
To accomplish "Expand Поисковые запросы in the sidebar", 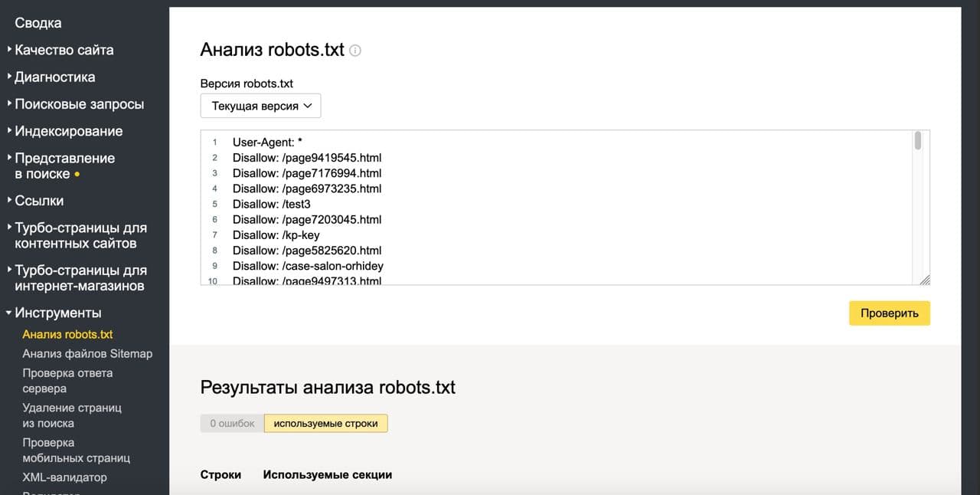I will point(79,104).
